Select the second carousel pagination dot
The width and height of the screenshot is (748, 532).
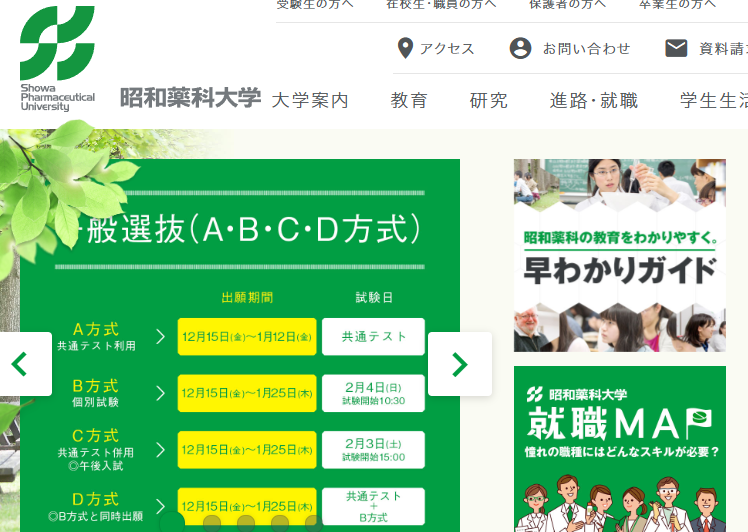(x=212, y=524)
